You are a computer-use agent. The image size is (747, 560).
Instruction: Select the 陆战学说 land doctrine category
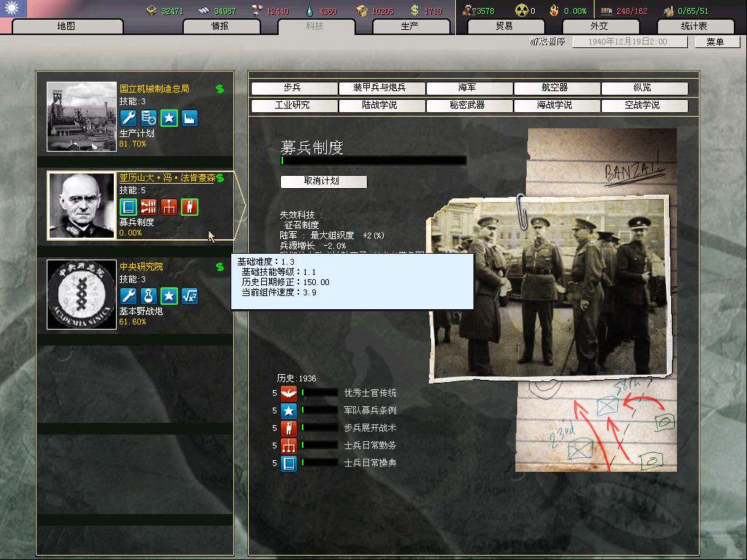[382, 106]
